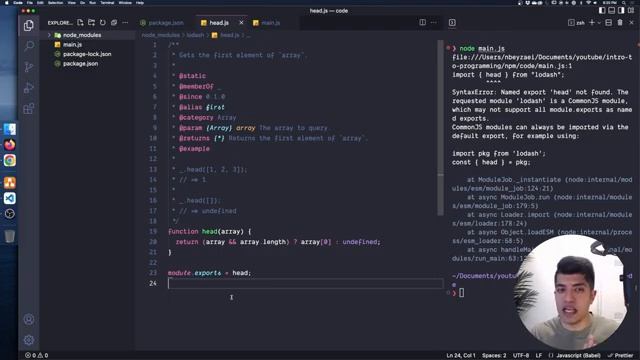Screen dimensions: 640x360
Task: Open the Accounts menu in activity bar
Action: [x=29, y=319]
